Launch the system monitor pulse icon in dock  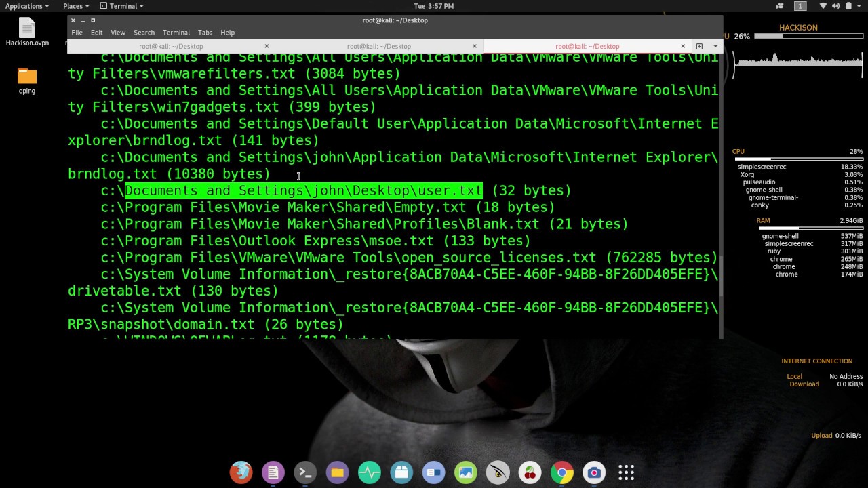[x=370, y=472]
